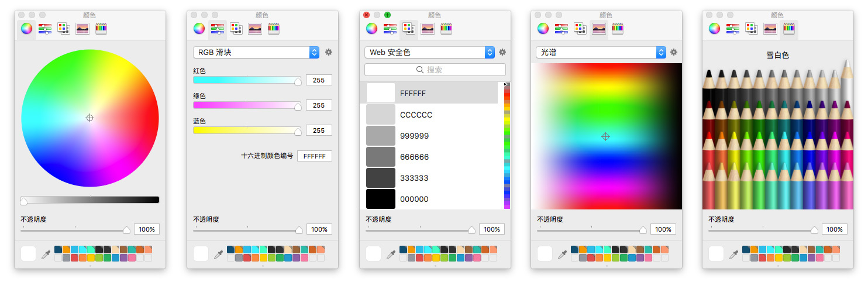Select the pencils tab icon above 雪白色 label

(789, 28)
